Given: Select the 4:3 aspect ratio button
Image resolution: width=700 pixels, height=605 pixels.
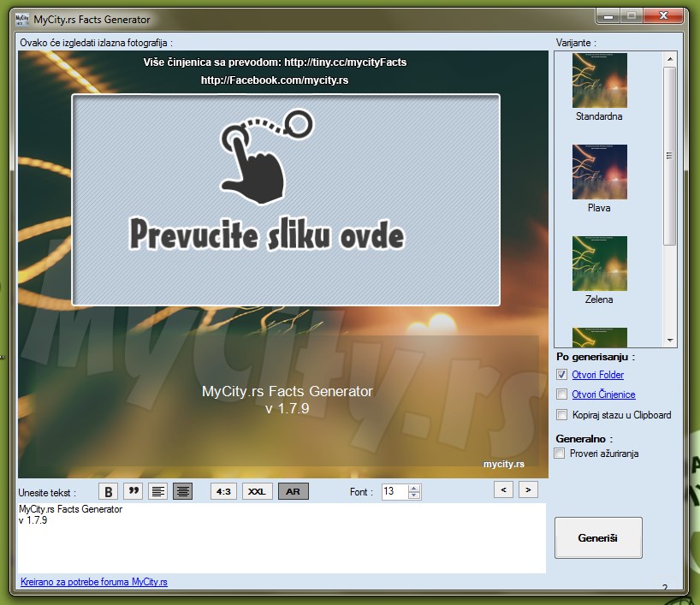Looking at the screenshot, I should (x=223, y=491).
